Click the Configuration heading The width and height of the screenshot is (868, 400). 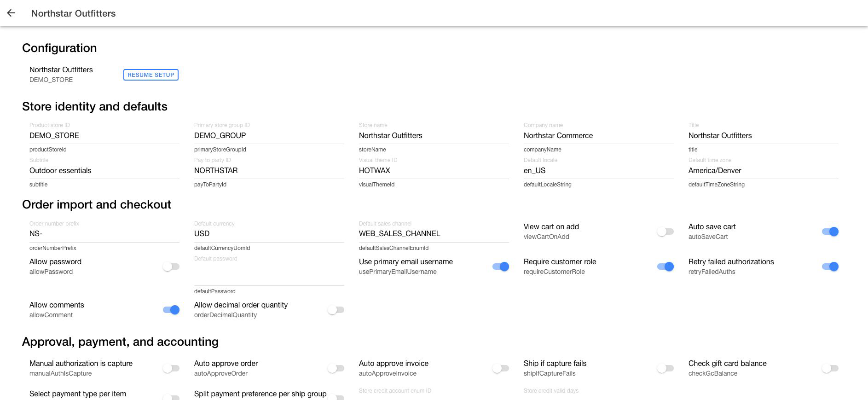pyautogui.click(x=59, y=48)
